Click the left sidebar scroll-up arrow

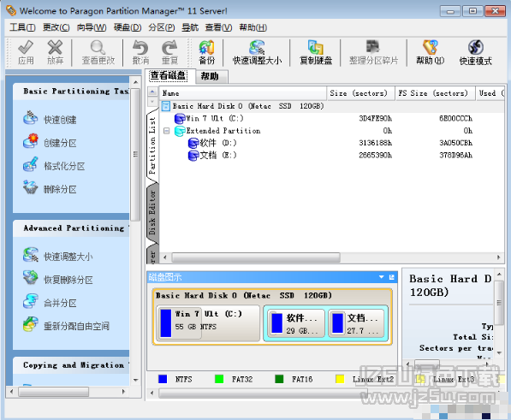[135, 82]
